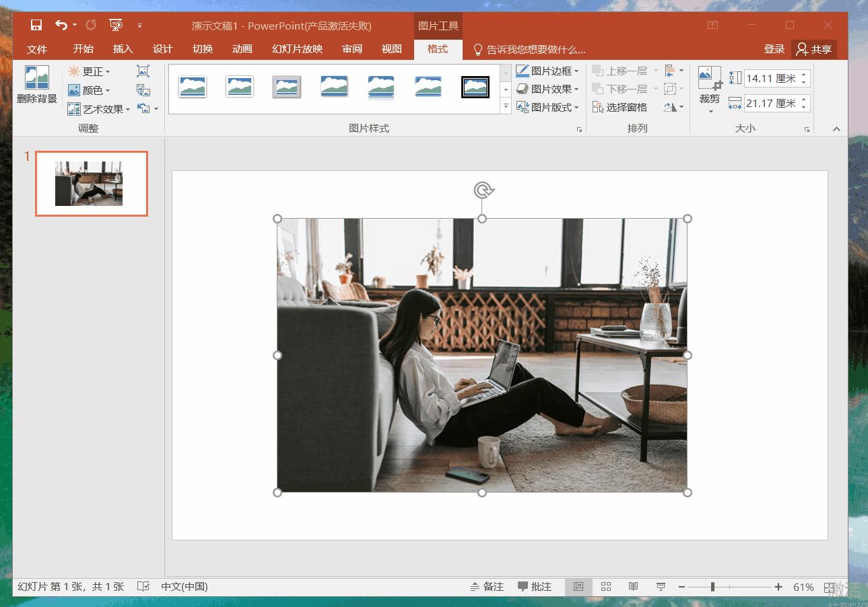Open the Insert (插入) tab

[x=123, y=49]
